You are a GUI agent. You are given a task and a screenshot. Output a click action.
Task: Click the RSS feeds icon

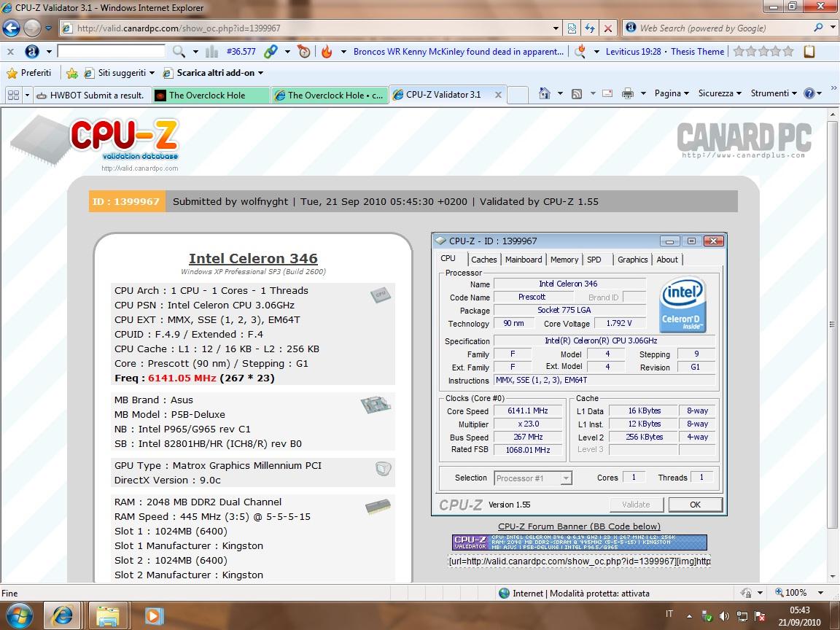[577, 94]
